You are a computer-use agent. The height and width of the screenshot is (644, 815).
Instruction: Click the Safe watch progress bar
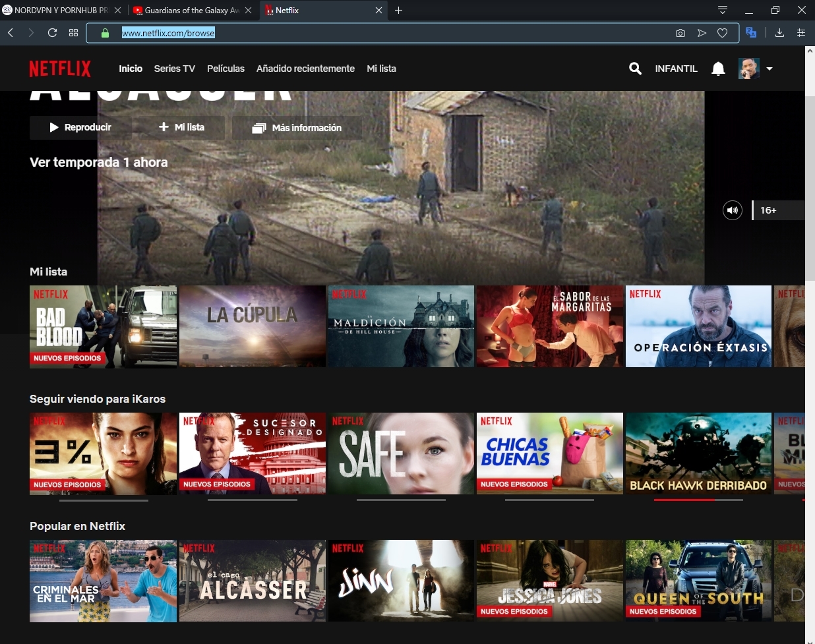[401, 500]
